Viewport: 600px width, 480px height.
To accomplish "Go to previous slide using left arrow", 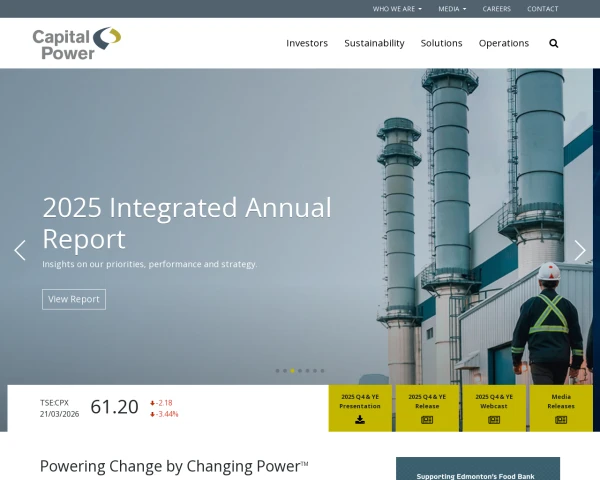I will pos(19,250).
